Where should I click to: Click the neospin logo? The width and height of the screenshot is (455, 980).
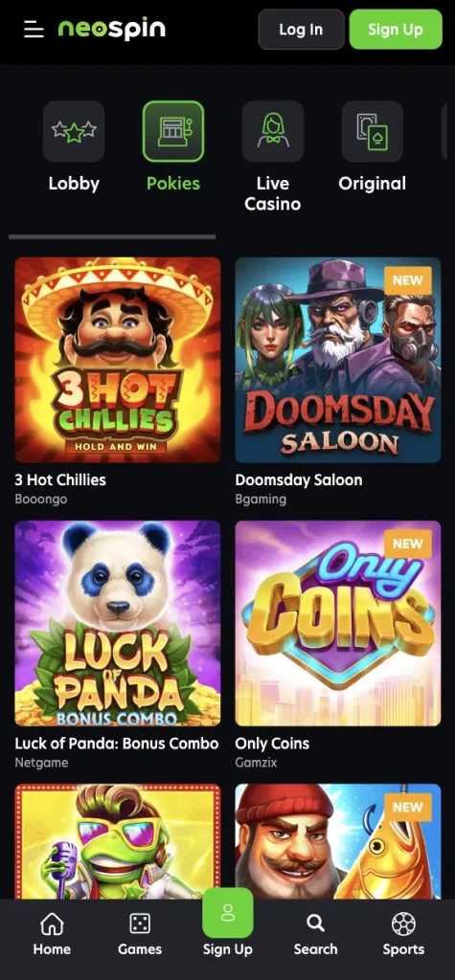point(112,29)
